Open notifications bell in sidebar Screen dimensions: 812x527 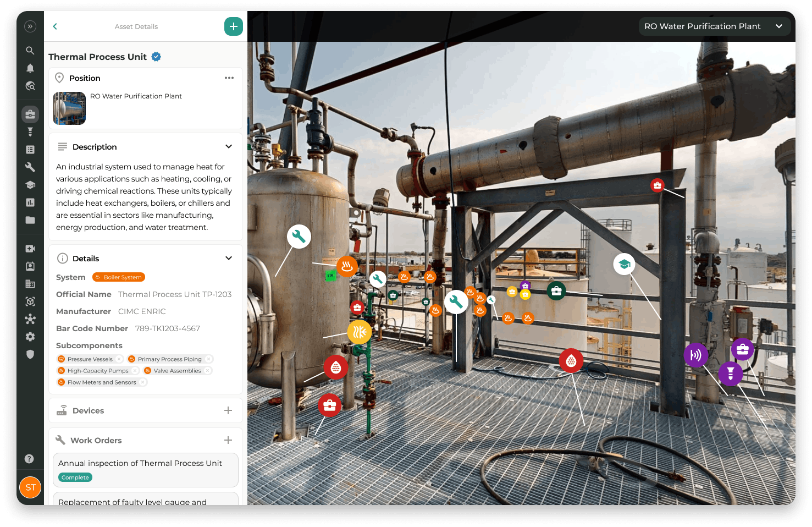point(30,68)
